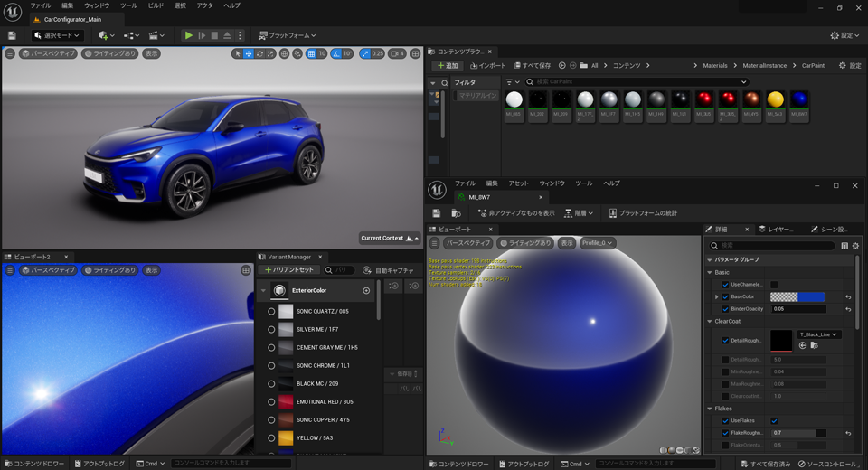
Task: Open the T_Black_Line texture dropdown
Action: coord(818,334)
